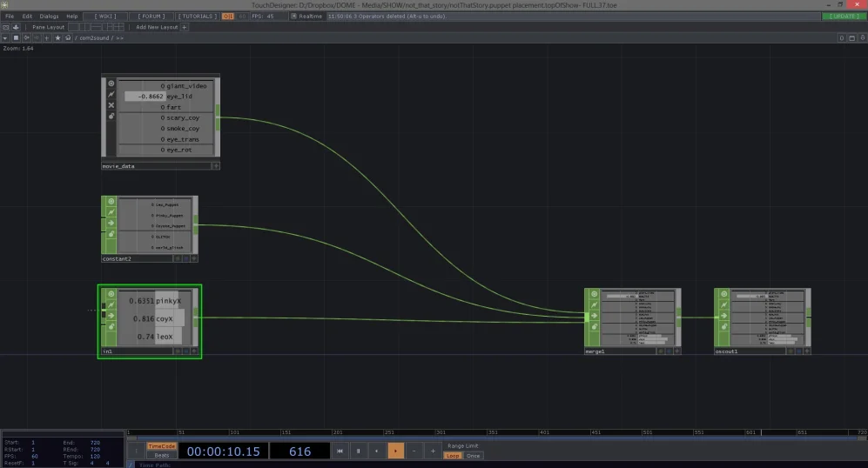
Task: Step forward one frame with plus button
Action: pyautogui.click(x=433, y=451)
